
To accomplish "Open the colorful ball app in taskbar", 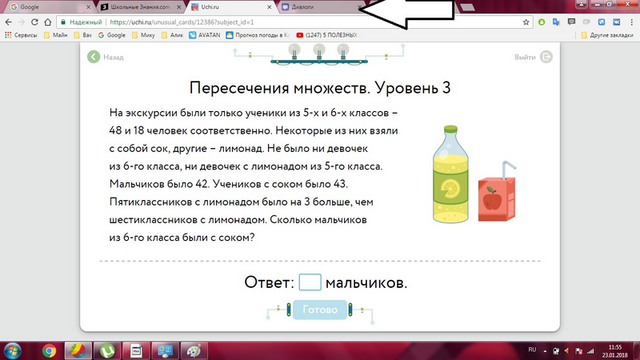I will (x=78, y=351).
